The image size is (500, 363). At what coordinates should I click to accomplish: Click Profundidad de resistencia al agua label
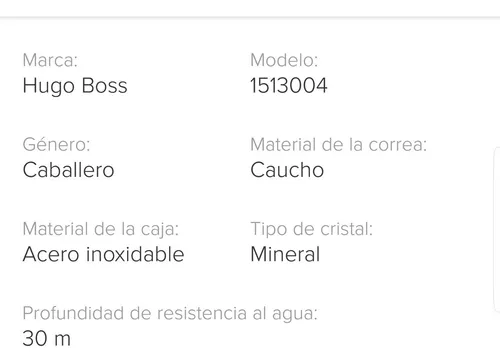[170, 314]
